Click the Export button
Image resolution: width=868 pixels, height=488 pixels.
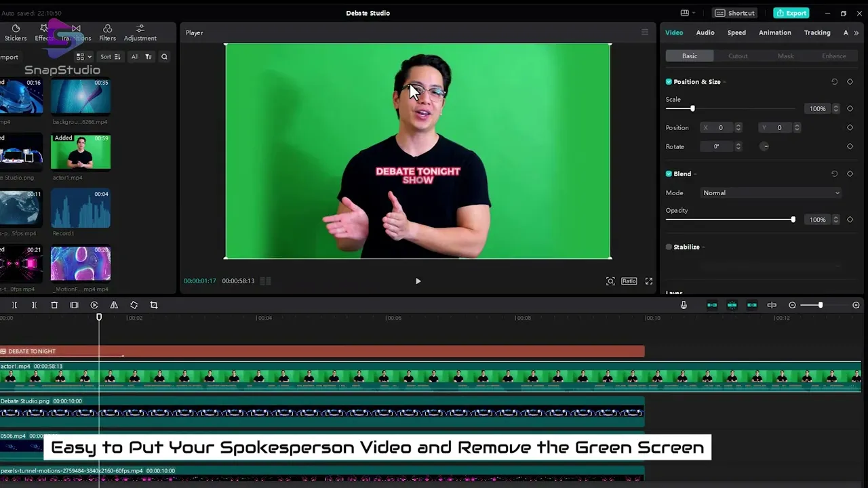coord(791,13)
